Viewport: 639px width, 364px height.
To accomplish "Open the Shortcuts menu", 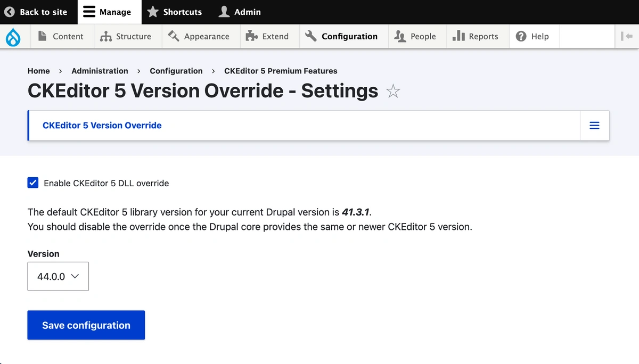I will pyautogui.click(x=175, y=12).
